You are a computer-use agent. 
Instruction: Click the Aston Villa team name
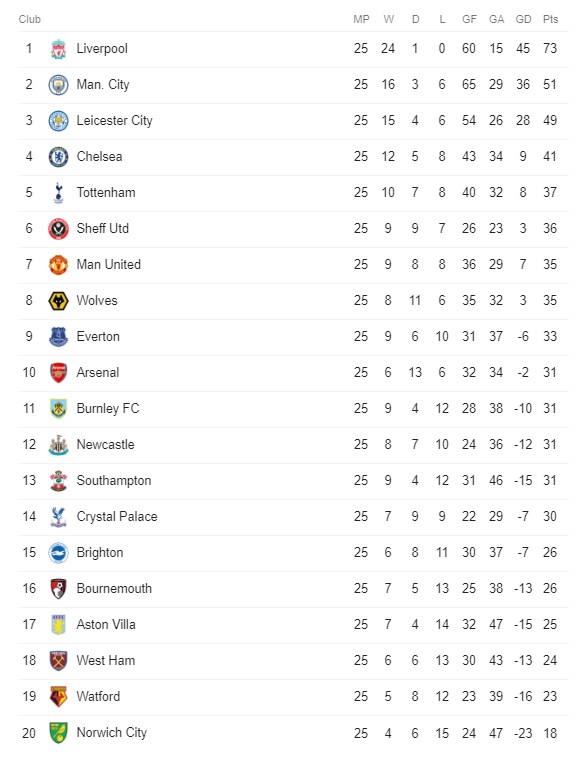[106, 624]
